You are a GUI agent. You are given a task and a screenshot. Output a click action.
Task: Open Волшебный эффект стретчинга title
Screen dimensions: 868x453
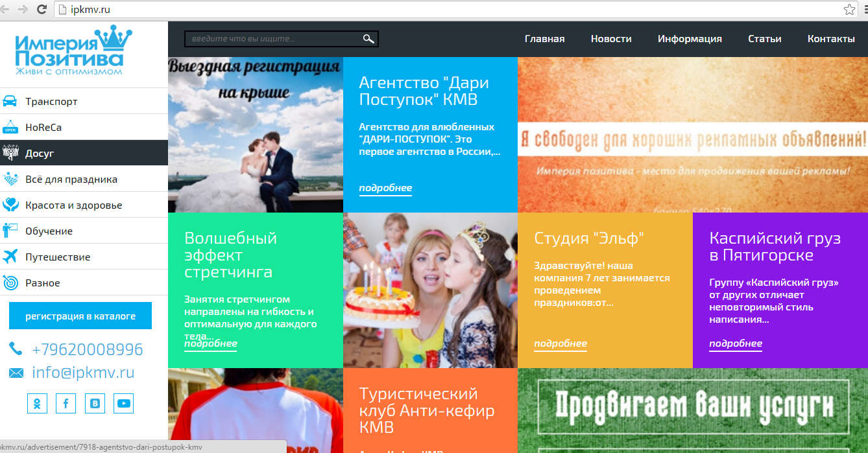point(230,255)
